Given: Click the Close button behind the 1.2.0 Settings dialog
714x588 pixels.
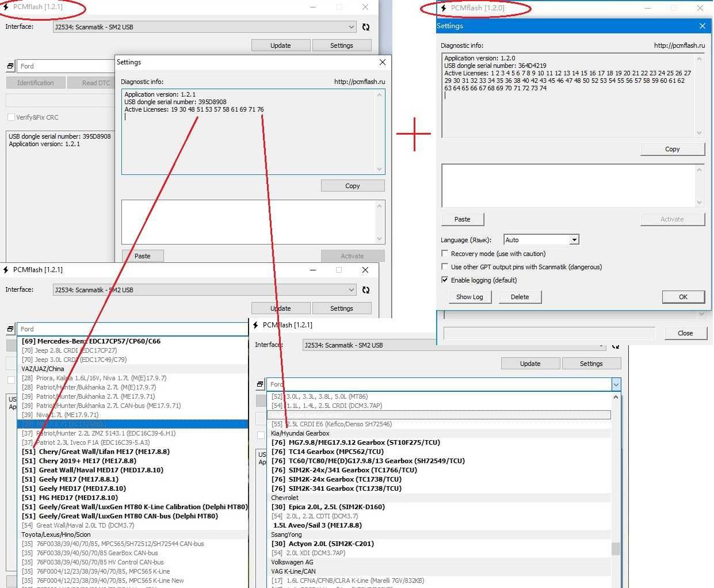Looking at the screenshot, I should pyautogui.click(x=685, y=333).
